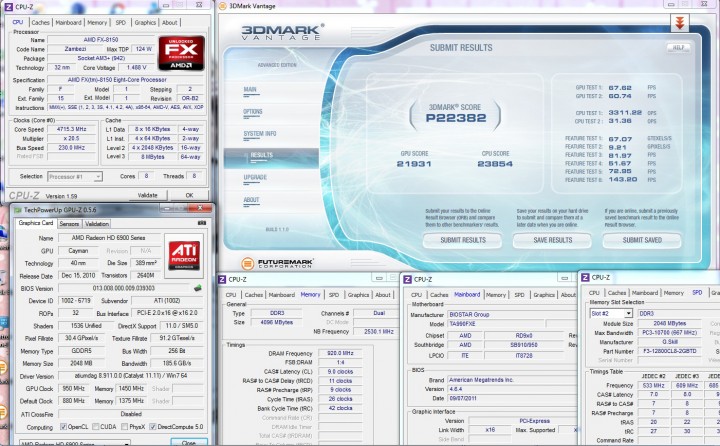This screenshot has height=446, width=720.
Task: Open the Memory tab in the CPU-Z window showing SPD slot info
Action: point(674,293)
